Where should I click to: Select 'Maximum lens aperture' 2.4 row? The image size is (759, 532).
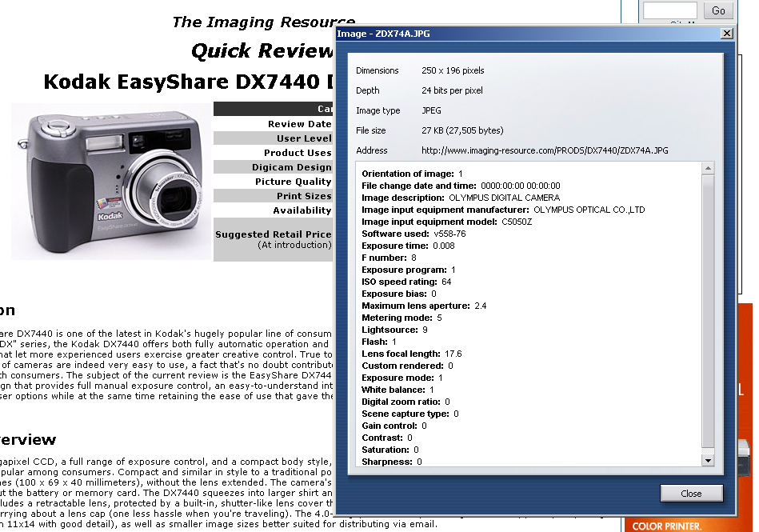[424, 306]
